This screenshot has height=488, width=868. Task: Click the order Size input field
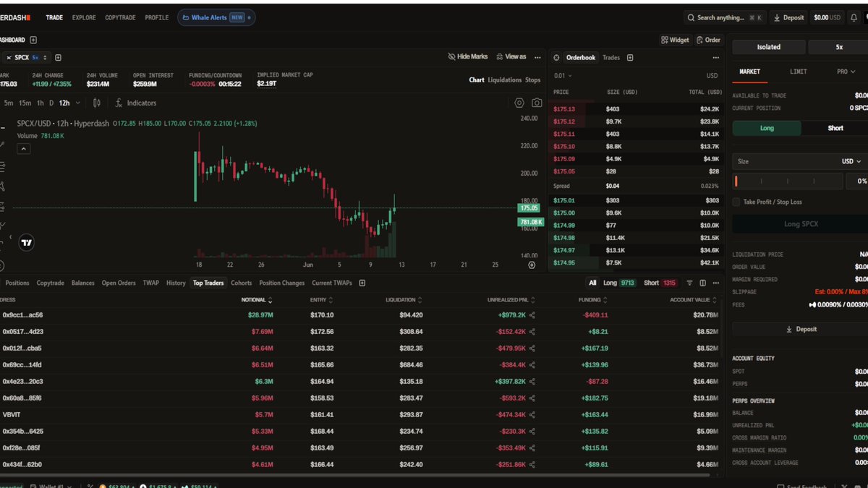784,161
